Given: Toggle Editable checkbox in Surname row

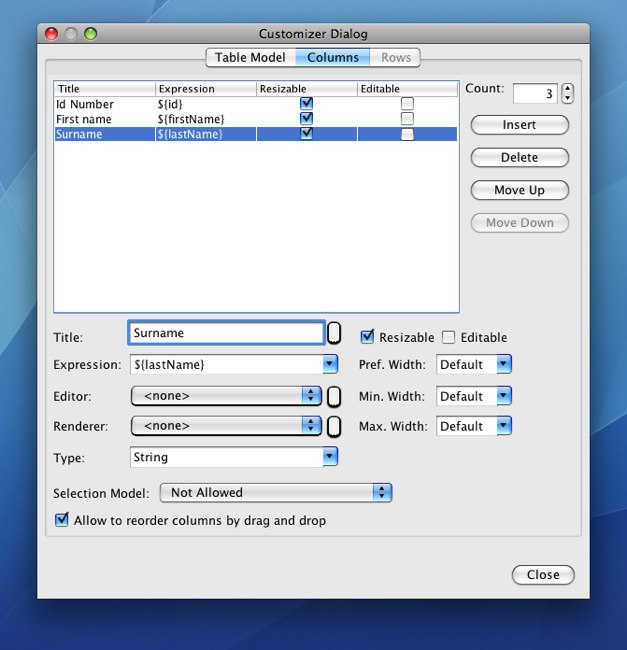Looking at the screenshot, I should [x=407, y=134].
